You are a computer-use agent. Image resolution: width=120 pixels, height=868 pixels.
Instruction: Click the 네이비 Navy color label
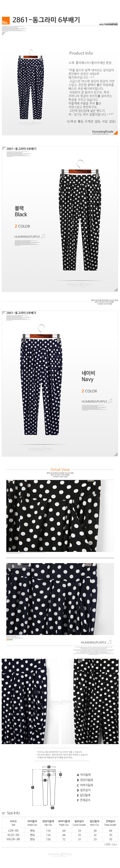click(x=88, y=376)
